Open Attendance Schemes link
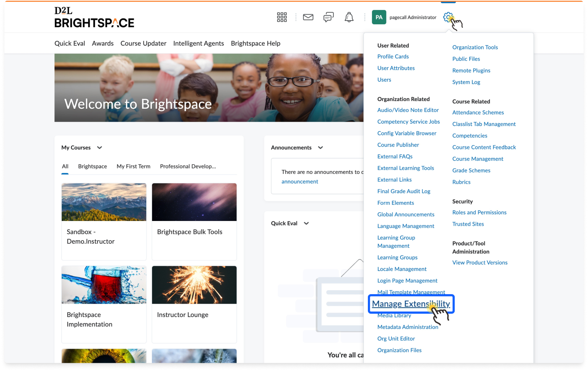 (478, 113)
